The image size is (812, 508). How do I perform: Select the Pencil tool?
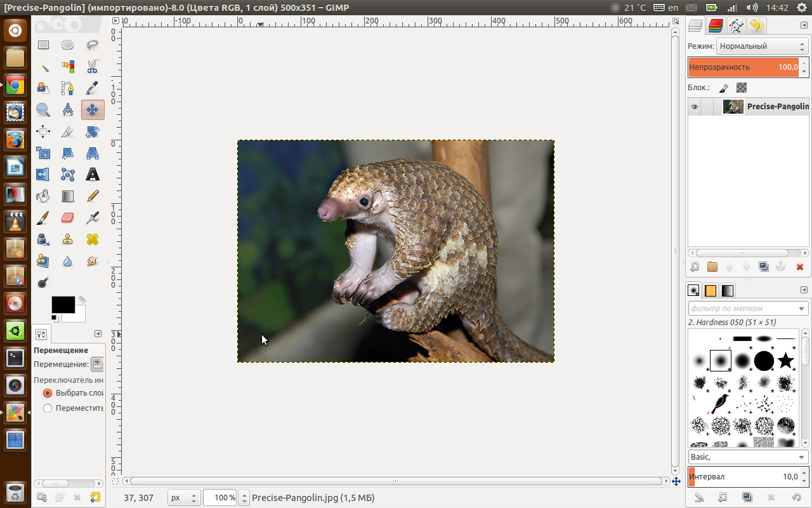(x=93, y=196)
